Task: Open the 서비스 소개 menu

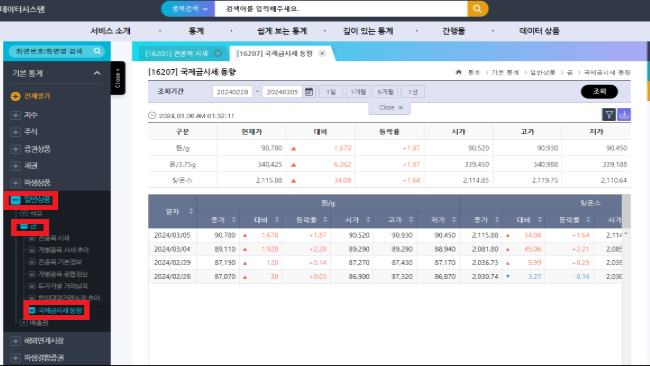Action: (x=110, y=31)
